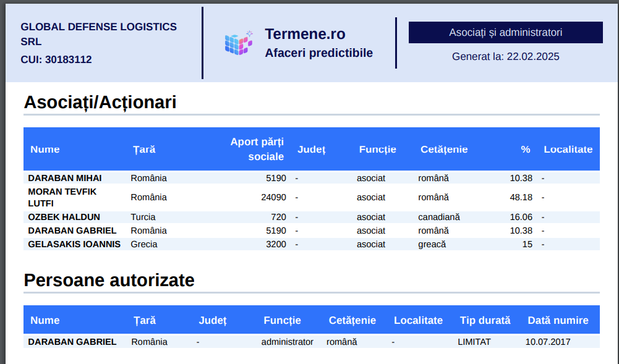Click the Asociați și administratori button
This screenshot has height=364, width=619.
[x=505, y=32]
